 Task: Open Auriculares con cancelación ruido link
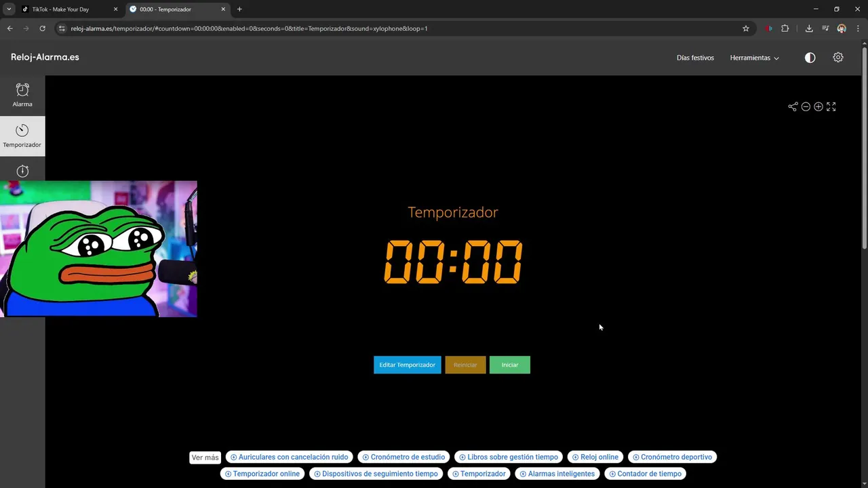click(289, 457)
